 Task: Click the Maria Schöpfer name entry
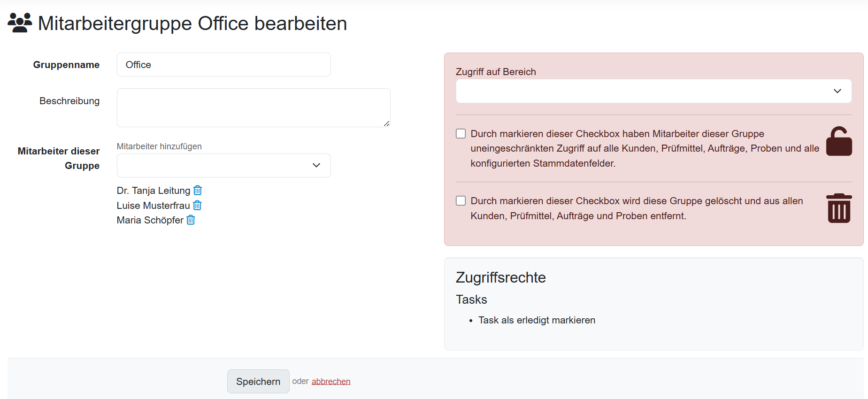coord(150,220)
